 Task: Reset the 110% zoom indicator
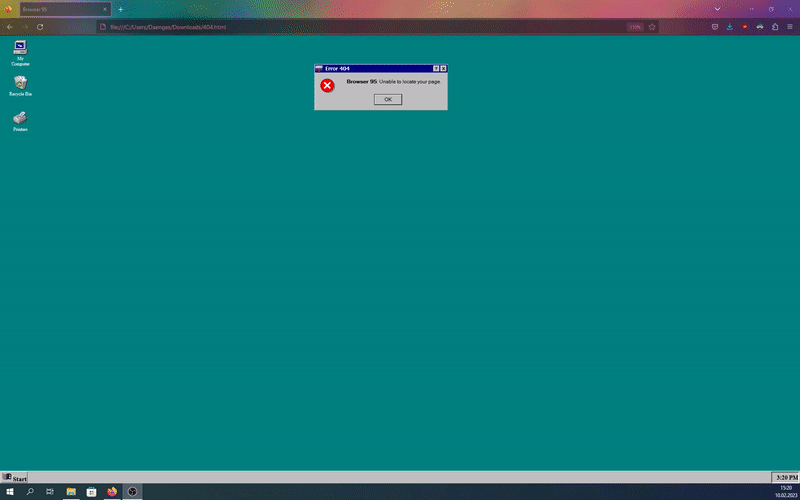pyautogui.click(x=635, y=27)
